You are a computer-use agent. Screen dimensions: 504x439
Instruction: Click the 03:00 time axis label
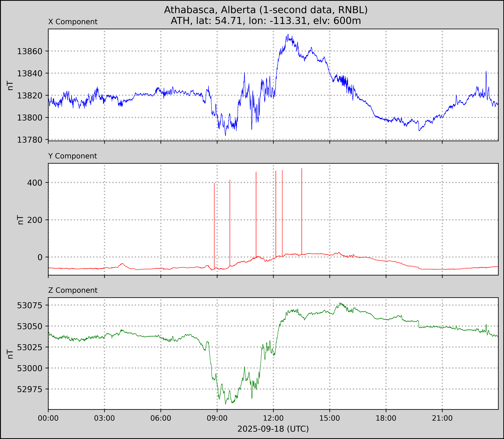(x=104, y=418)
